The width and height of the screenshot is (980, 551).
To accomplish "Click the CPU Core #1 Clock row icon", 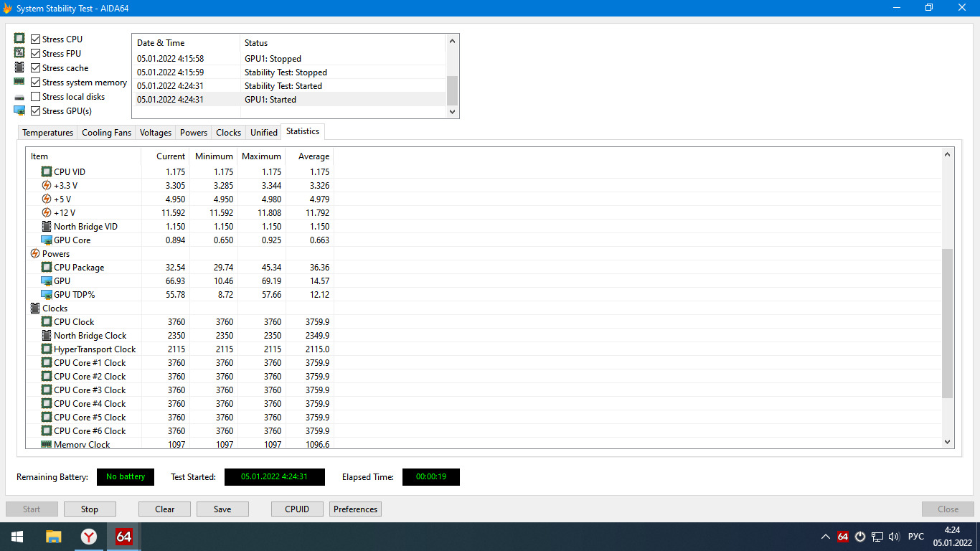I will (x=47, y=362).
